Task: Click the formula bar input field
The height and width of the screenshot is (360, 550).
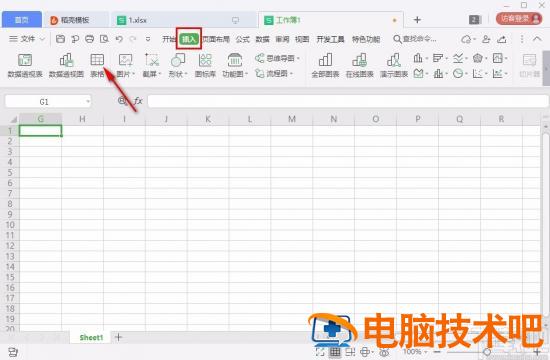Action: [347, 101]
